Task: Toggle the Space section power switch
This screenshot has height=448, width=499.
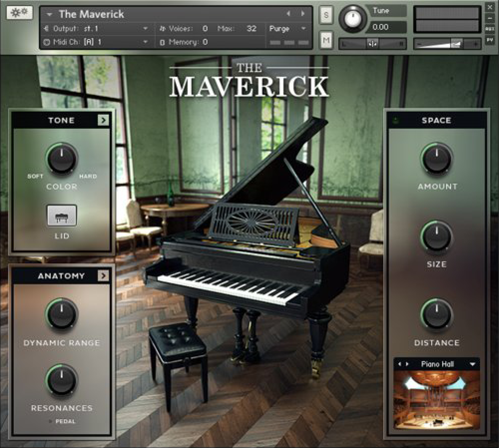Action: [396, 120]
